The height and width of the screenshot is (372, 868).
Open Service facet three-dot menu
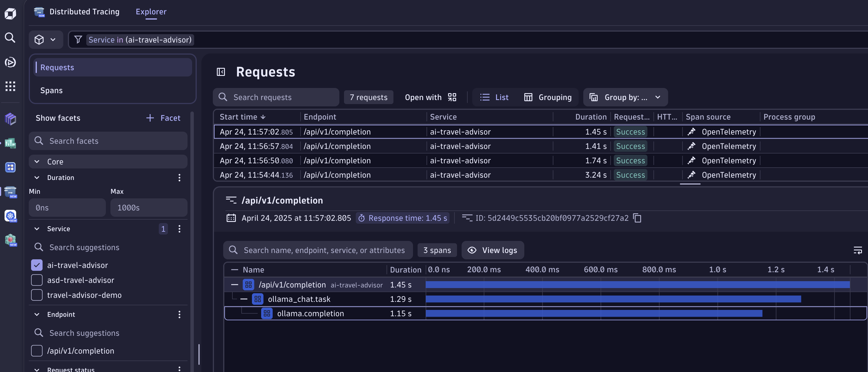point(179,229)
